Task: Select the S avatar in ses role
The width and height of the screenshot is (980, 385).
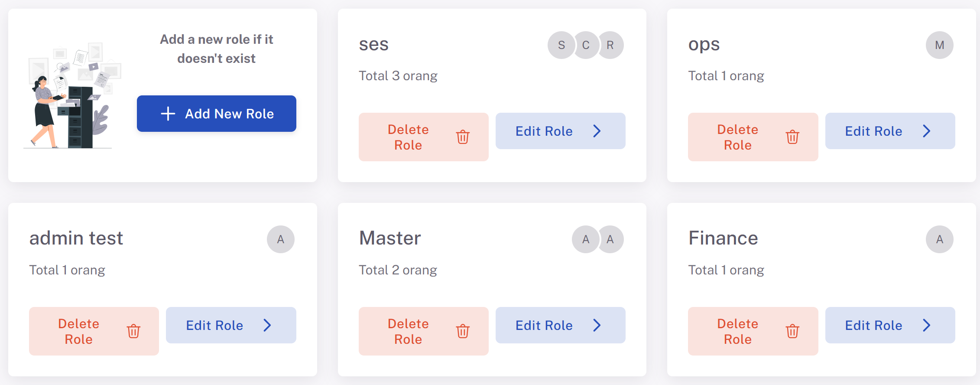Action: pyautogui.click(x=561, y=45)
